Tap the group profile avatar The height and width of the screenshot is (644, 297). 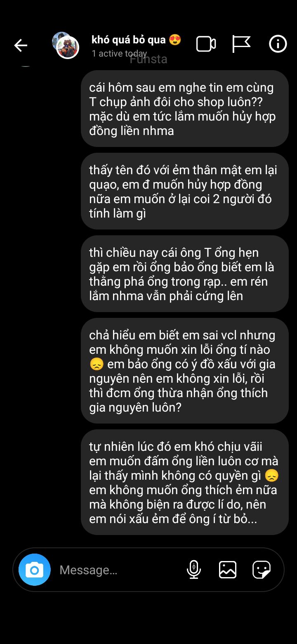click(66, 45)
